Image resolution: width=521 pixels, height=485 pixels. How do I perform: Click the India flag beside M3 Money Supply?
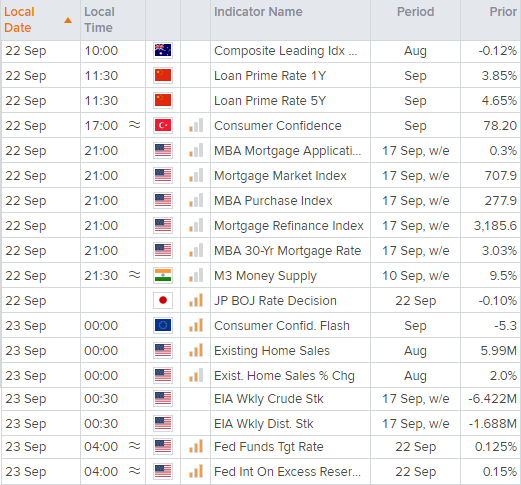point(163,276)
